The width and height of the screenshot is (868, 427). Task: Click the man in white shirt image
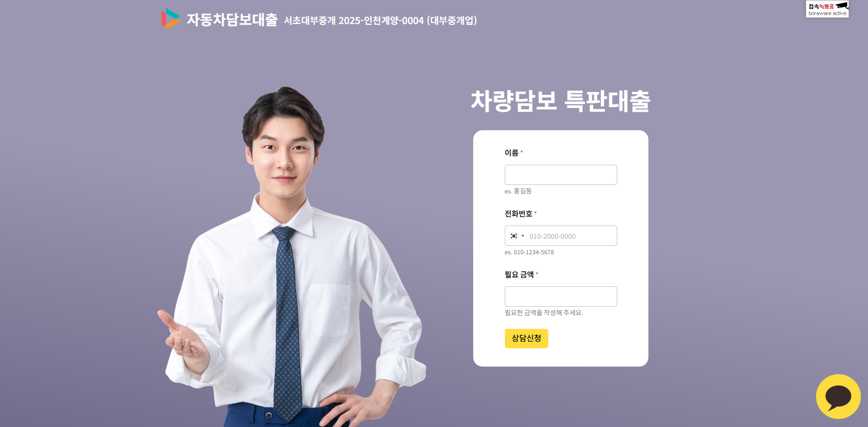tap(292, 257)
